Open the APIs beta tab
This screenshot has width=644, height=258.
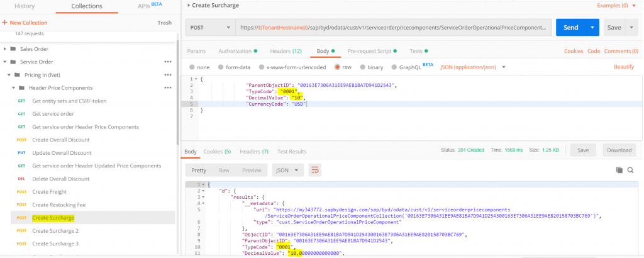click(x=150, y=6)
